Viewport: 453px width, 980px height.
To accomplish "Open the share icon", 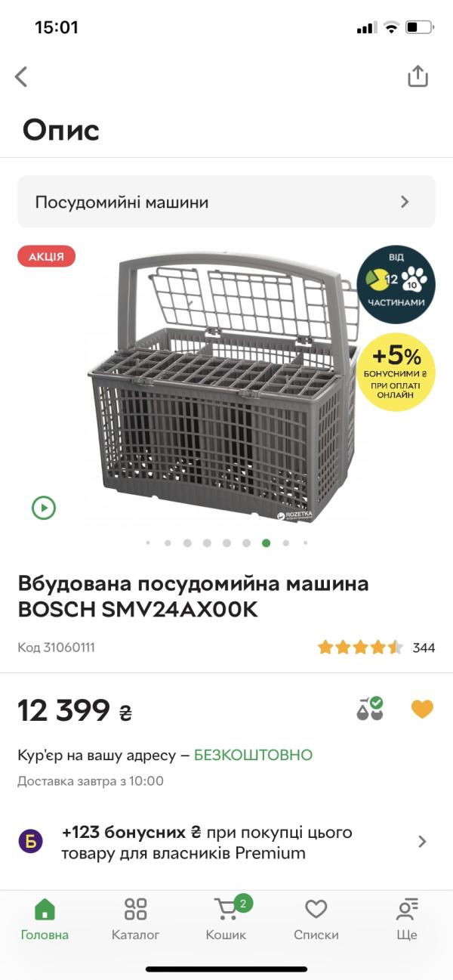I will click(x=418, y=76).
